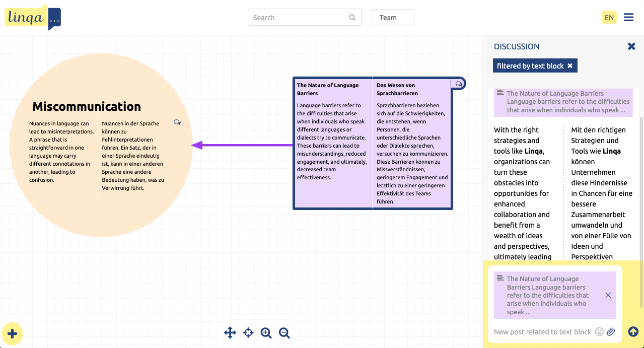Attach a file with the paperclip icon
This screenshot has height=348, width=644.
(611, 332)
